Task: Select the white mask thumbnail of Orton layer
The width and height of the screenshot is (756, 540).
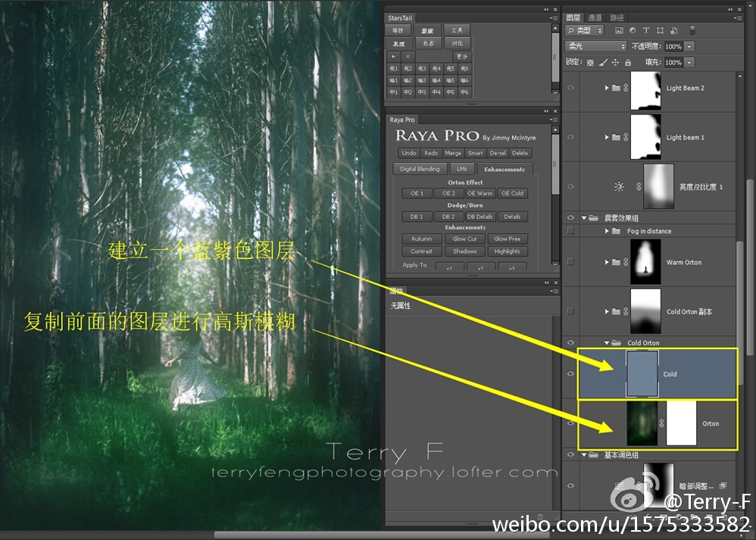Action: [681, 423]
